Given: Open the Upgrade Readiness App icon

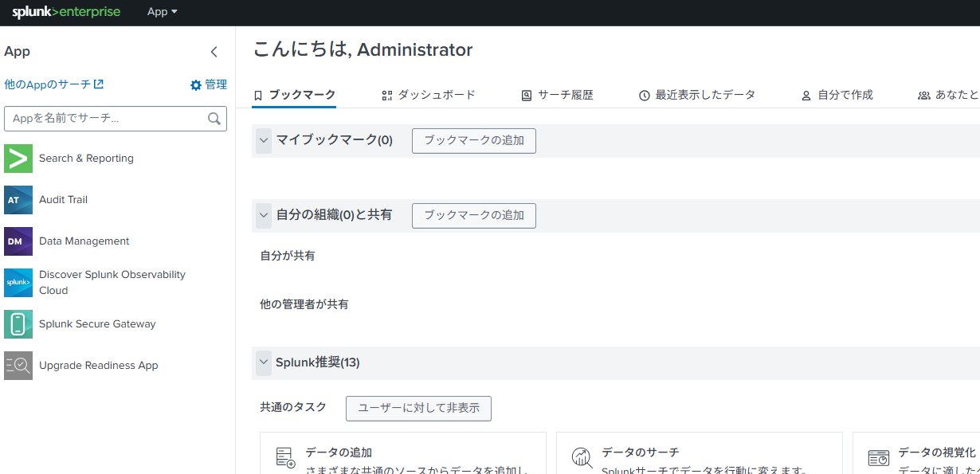Looking at the screenshot, I should click(18, 366).
